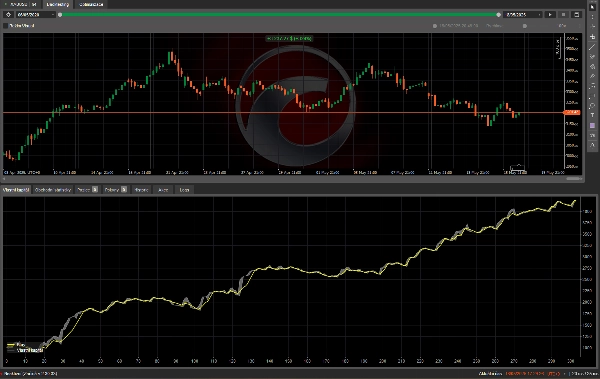Open the backtest end date dropdown

click(x=523, y=15)
